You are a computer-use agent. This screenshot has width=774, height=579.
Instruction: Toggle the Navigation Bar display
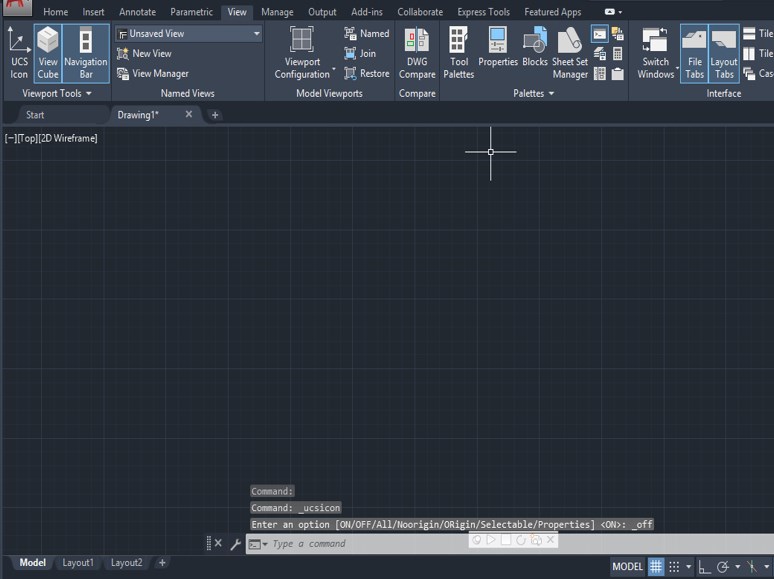pos(85,53)
